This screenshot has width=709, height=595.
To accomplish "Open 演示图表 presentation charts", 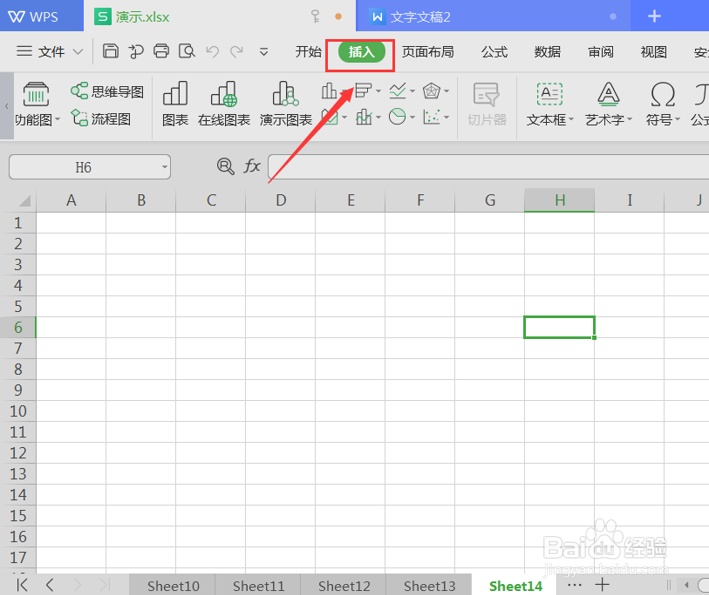I will (286, 104).
